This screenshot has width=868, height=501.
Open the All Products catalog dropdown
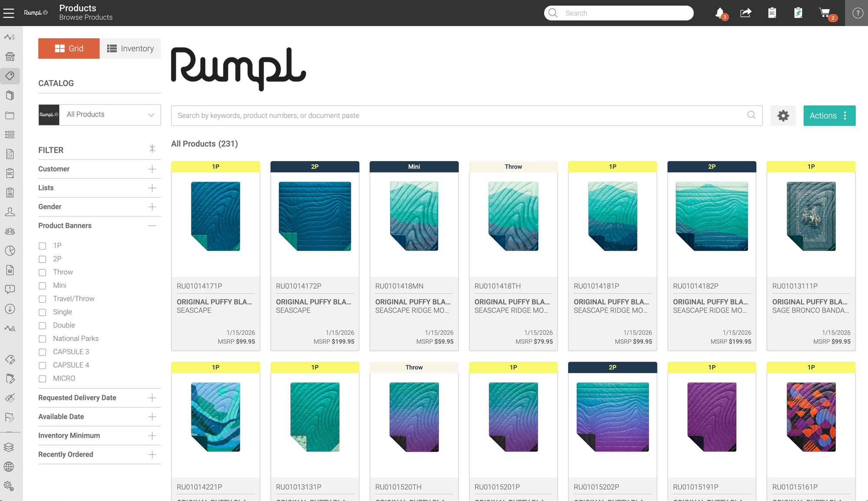click(99, 115)
